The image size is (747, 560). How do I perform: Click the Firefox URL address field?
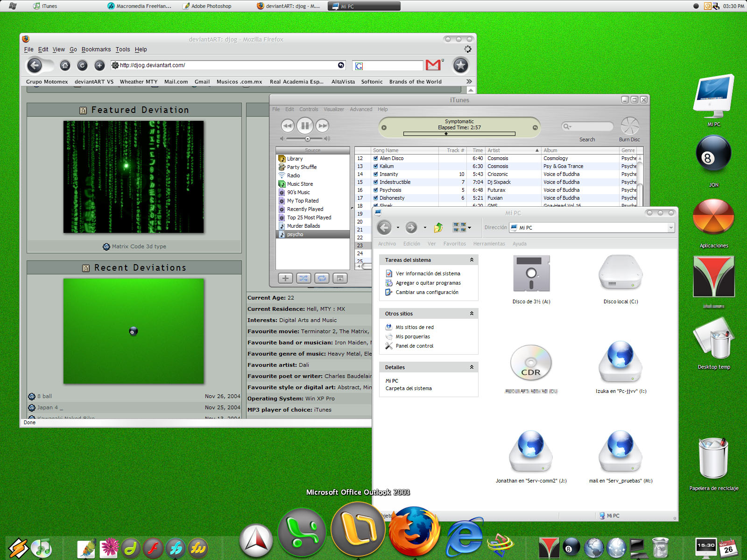point(228,65)
